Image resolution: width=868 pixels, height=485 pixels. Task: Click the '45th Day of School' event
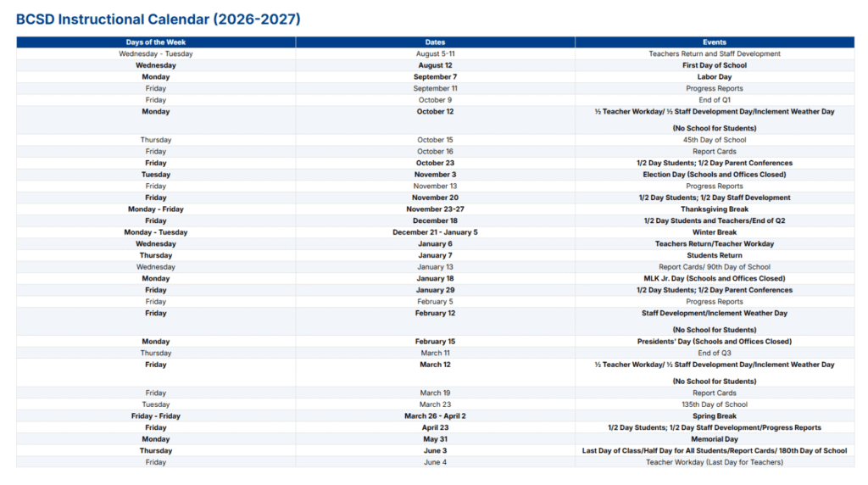(x=715, y=140)
